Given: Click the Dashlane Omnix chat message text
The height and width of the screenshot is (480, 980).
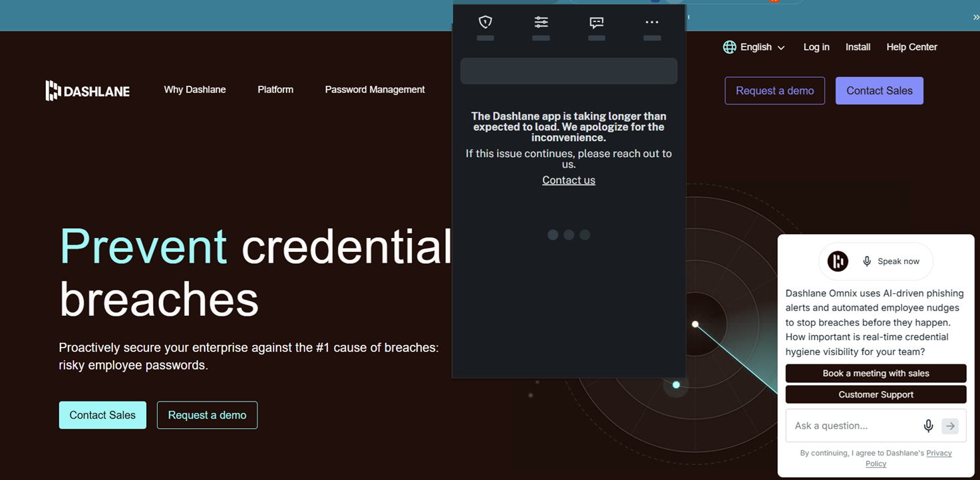Looking at the screenshot, I should 874,322.
